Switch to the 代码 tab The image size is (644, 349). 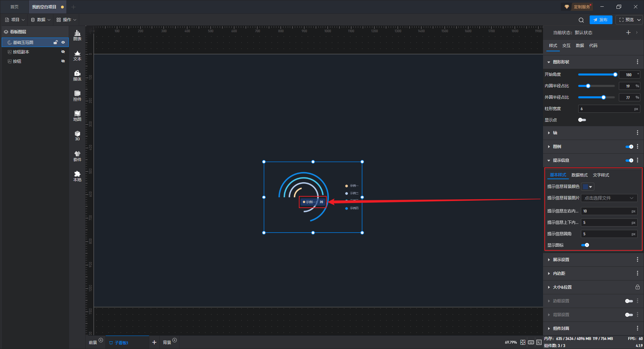(593, 46)
